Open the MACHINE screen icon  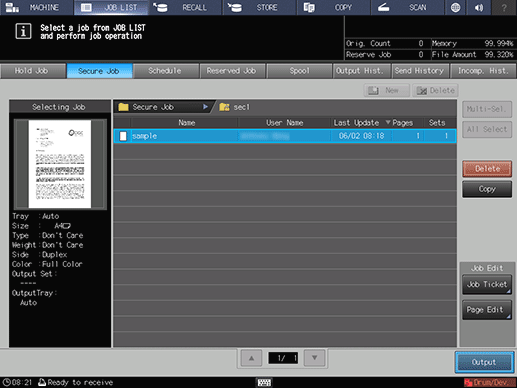coord(12,7)
